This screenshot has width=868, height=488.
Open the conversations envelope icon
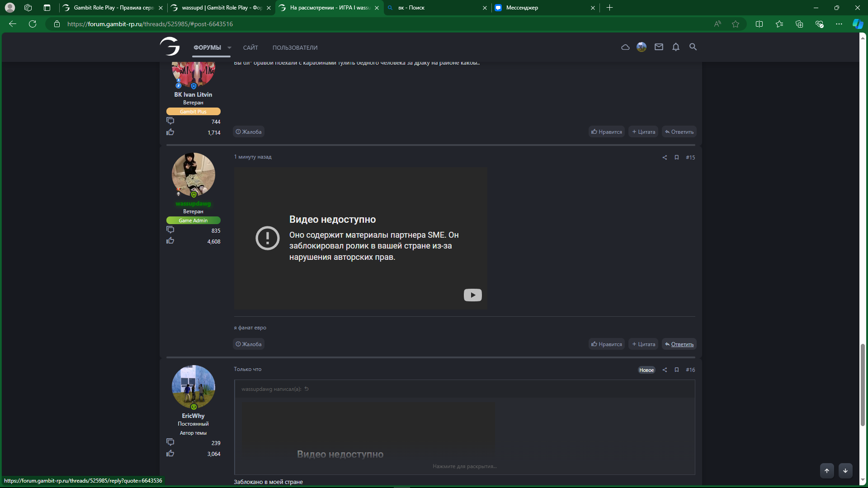(x=659, y=47)
